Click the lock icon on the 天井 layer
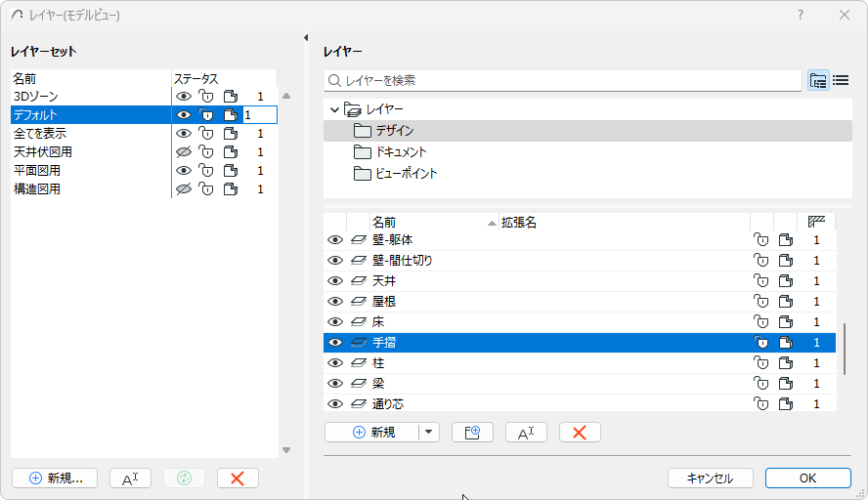868x500 pixels. pyautogui.click(x=761, y=281)
